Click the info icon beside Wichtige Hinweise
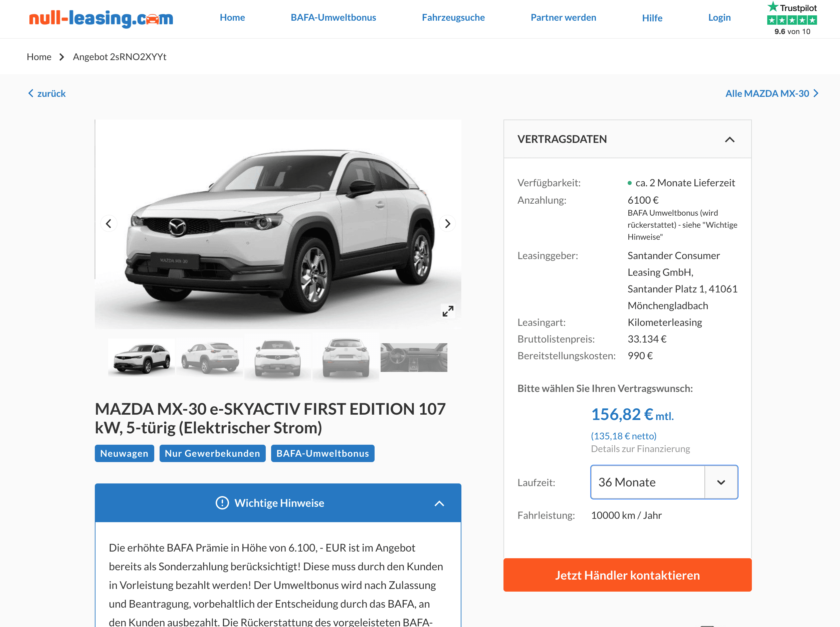 tap(222, 503)
